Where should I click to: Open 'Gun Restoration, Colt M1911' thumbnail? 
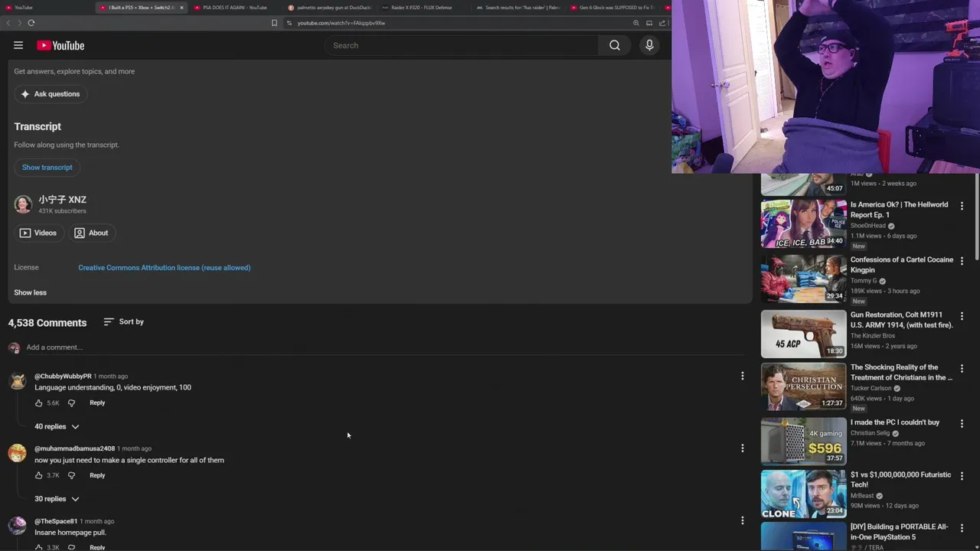coord(803,334)
